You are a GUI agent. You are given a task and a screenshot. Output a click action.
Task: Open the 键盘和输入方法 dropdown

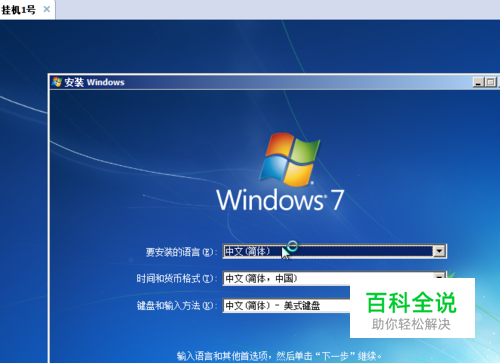(x=286, y=305)
